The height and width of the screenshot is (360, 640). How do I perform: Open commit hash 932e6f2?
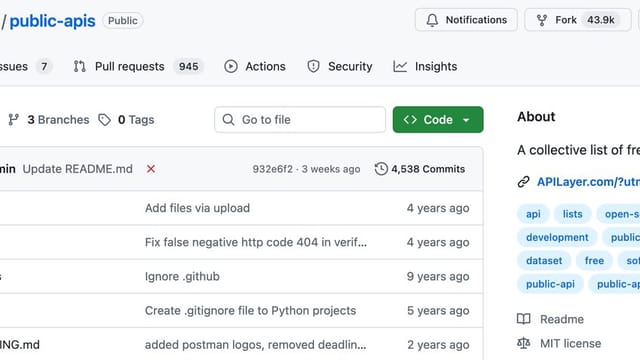coord(272,169)
